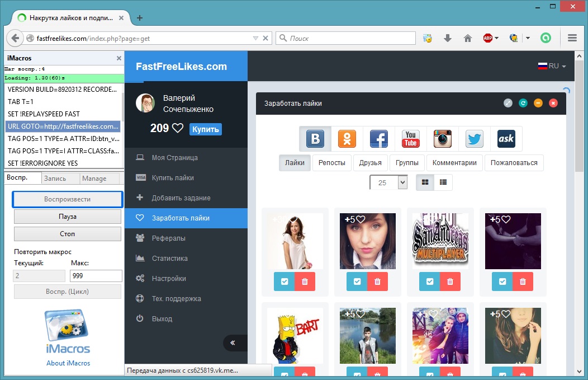Select the Пожаловаться tab

coord(514,163)
